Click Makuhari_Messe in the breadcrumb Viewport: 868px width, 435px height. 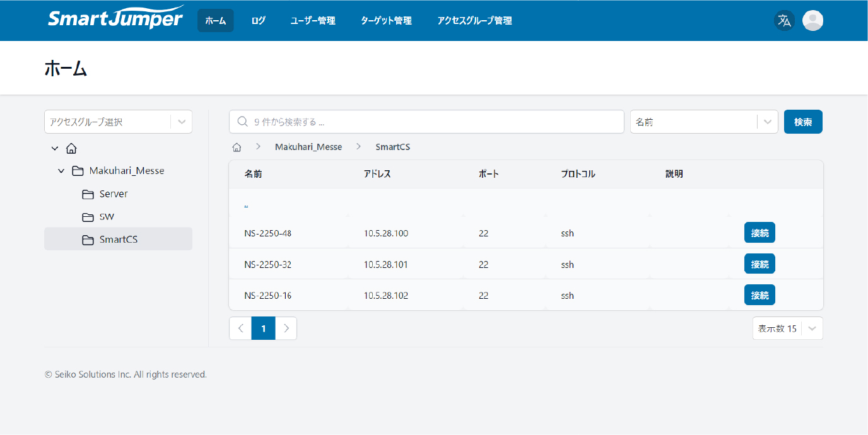pos(308,147)
